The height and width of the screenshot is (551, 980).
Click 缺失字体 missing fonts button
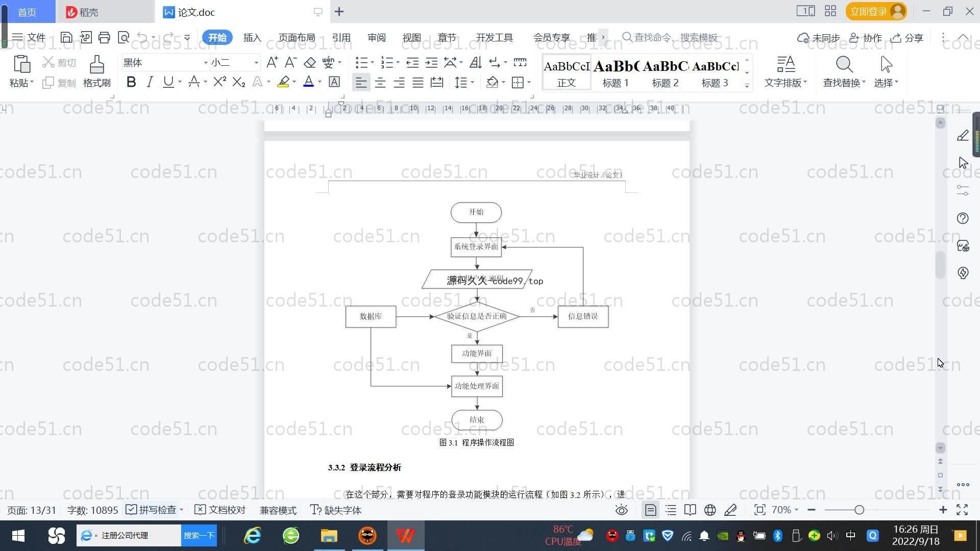pos(336,510)
